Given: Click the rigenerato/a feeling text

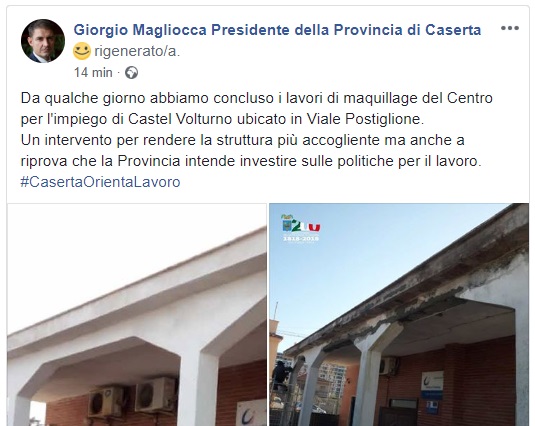Looking at the screenshot, I should (137, 52).
